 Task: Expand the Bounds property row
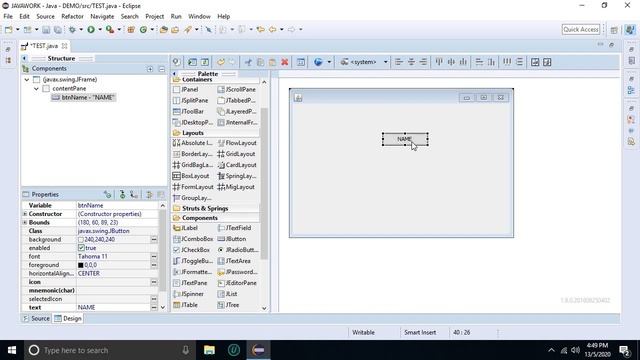(x=25, y=222)
